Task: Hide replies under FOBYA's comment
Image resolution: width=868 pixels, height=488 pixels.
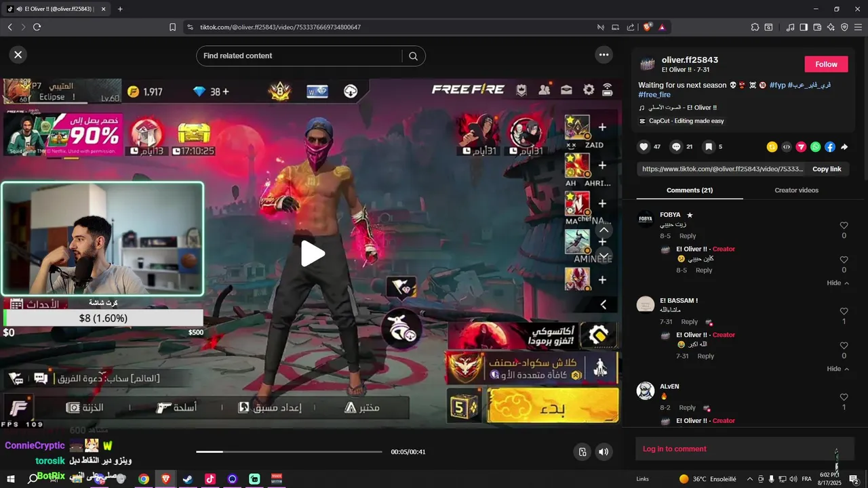Action: coord(837,283)
